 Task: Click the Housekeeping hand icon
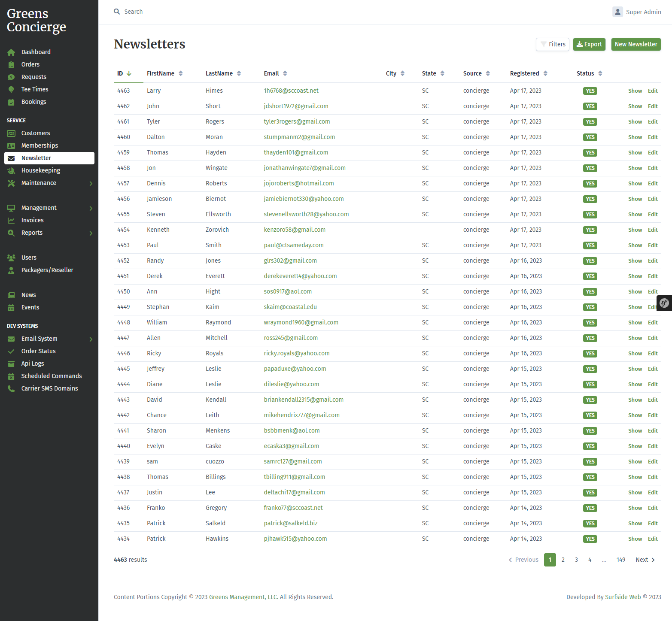(11, 171)
